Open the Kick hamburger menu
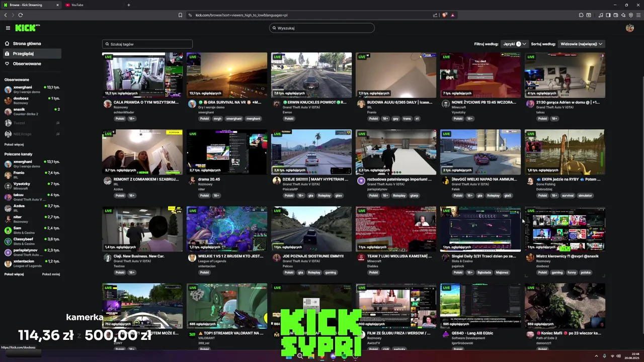This screenshot has height=362, width=644. point(8,28)
